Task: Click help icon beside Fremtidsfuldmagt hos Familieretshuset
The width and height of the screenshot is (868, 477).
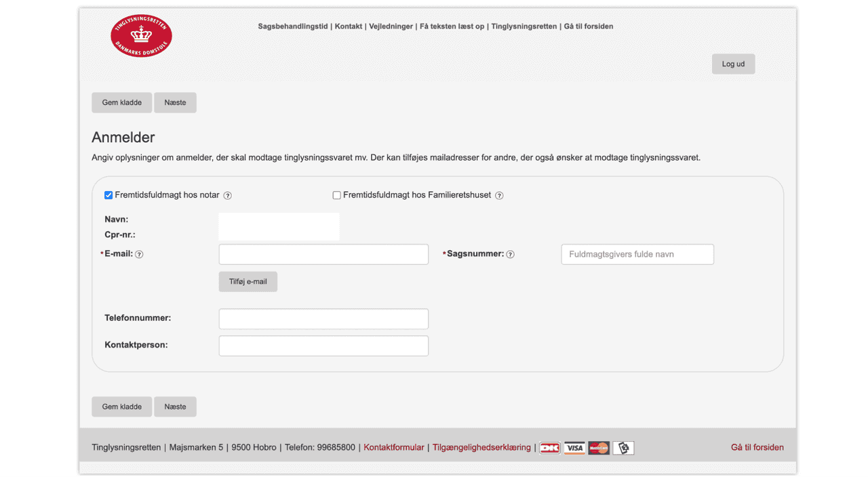Action: [499, 196]
